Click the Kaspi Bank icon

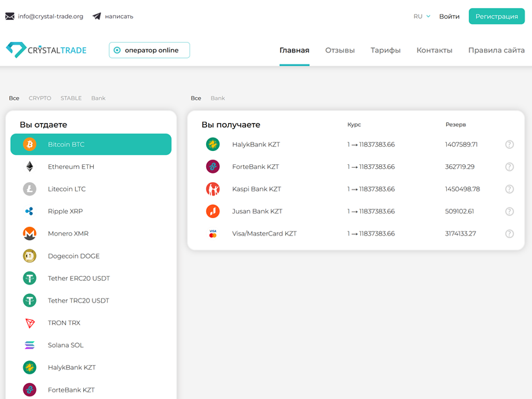(213, 189)
